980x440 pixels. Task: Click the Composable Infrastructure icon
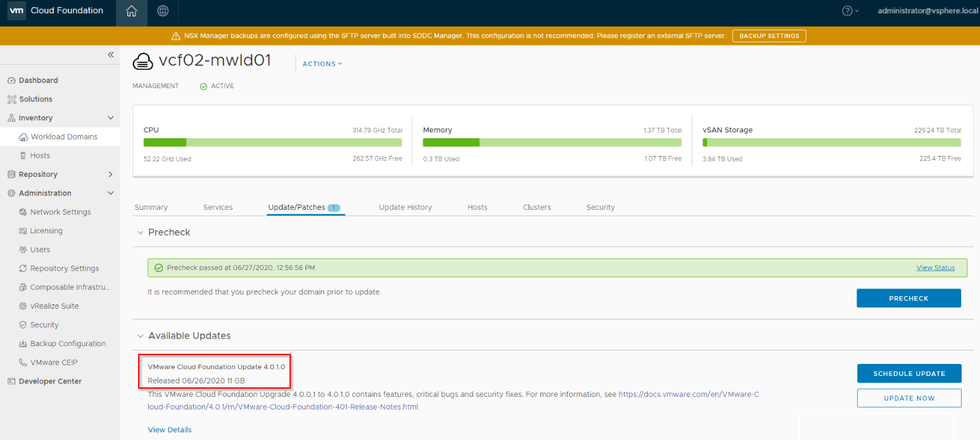23,287
